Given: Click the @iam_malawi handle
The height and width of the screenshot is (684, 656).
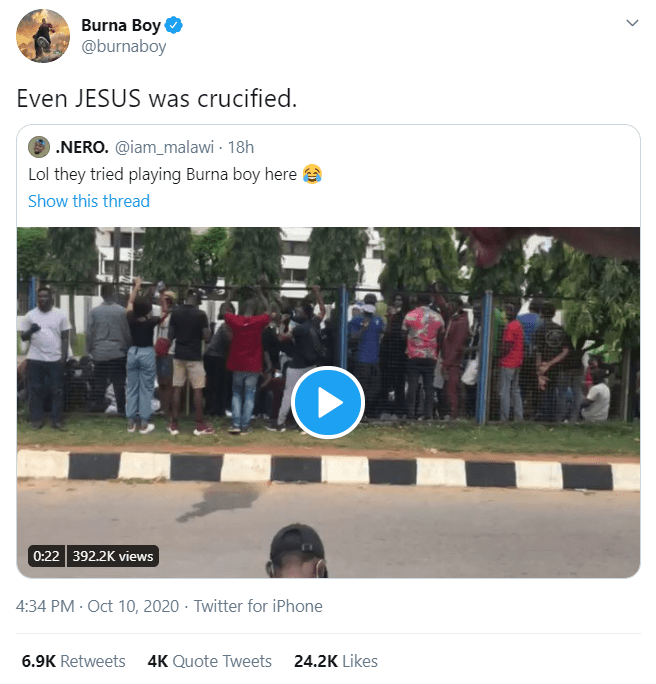Looking at the screenshot, I should click(165, 147).
